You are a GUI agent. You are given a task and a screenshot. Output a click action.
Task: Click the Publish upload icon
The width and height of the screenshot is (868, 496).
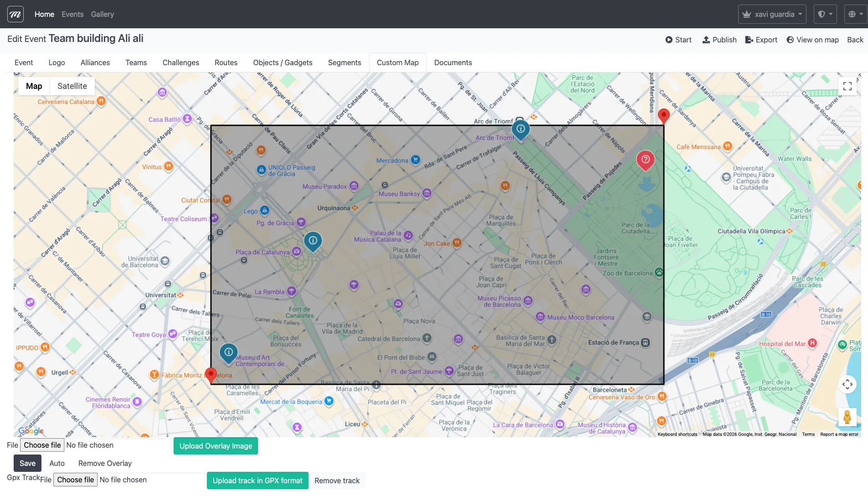pos(706,40)
